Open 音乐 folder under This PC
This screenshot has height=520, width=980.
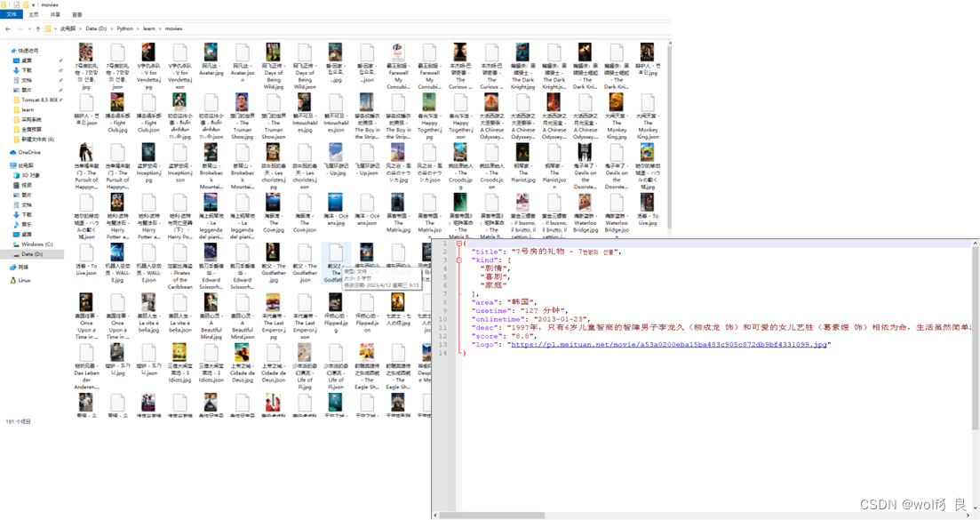point(22,224)
